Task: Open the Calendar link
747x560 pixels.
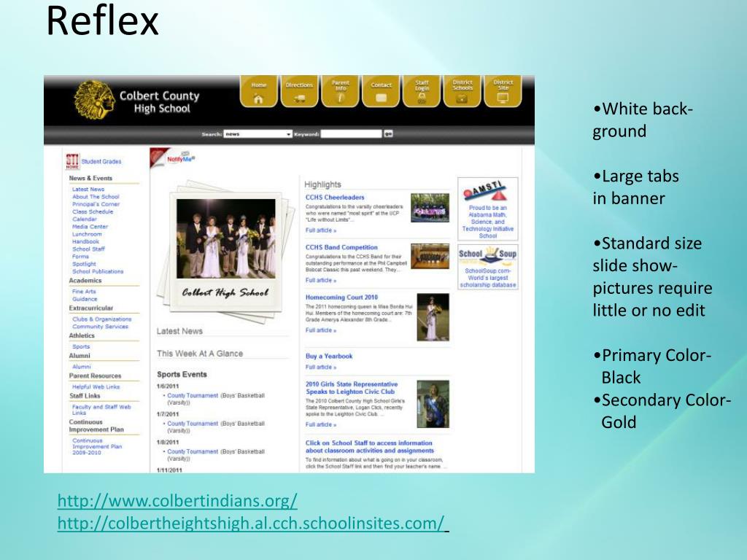Action: point(85,219)
